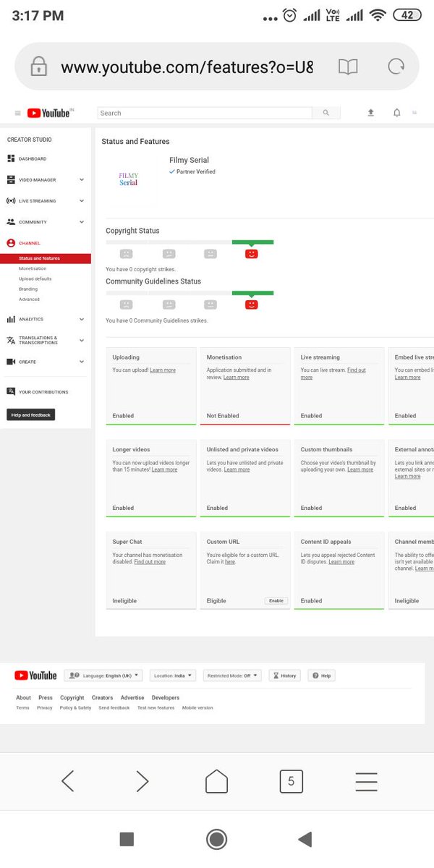Expand the Video Manager chevron
The height and width of the screenshot is (868, 434).
coord(82,179)
